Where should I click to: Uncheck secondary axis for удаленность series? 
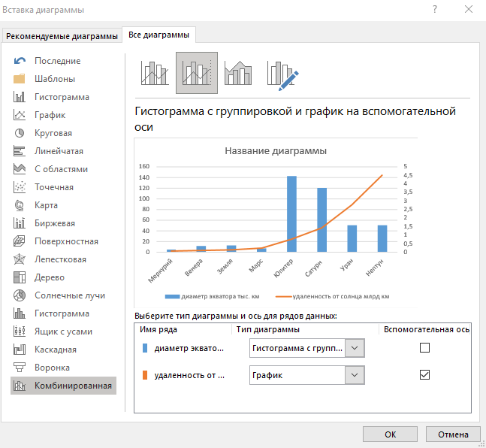click(424, 374)
